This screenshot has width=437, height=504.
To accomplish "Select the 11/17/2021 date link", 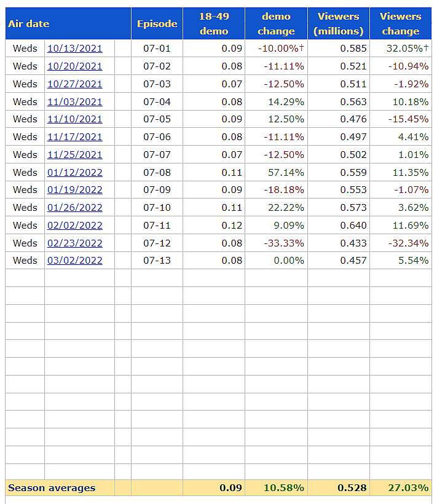I will tap(75, 137).
